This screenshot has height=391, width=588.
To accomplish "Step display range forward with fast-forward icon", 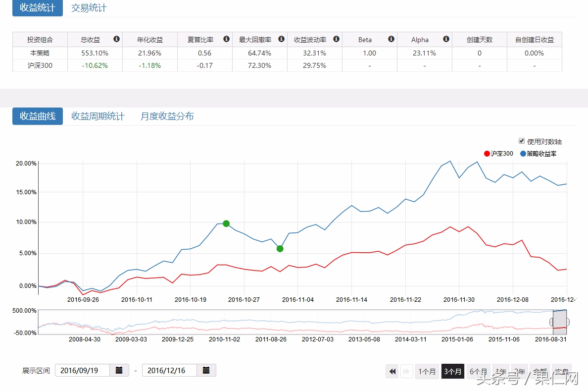I will tap(406, 372).
